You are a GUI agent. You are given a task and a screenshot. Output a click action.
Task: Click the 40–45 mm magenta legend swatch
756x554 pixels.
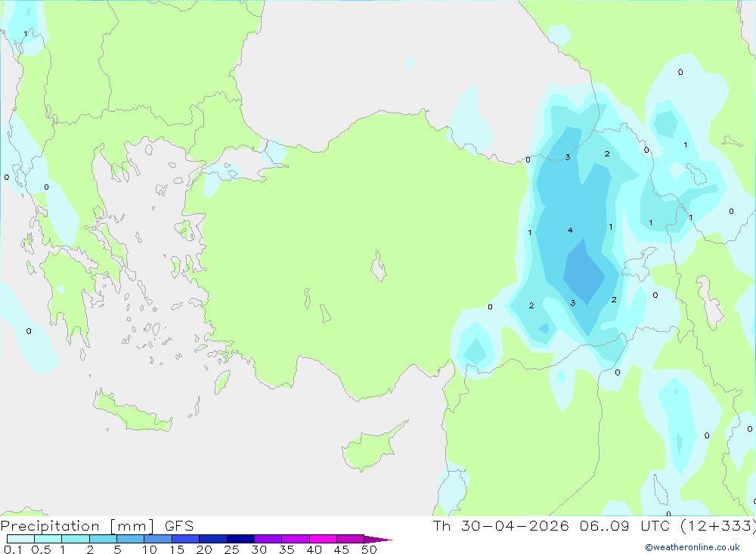323,539
